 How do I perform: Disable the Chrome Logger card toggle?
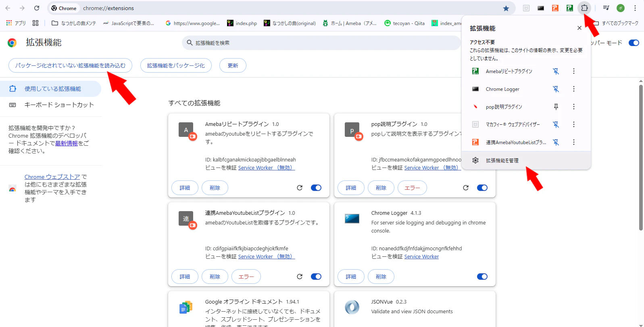[482, 277]
